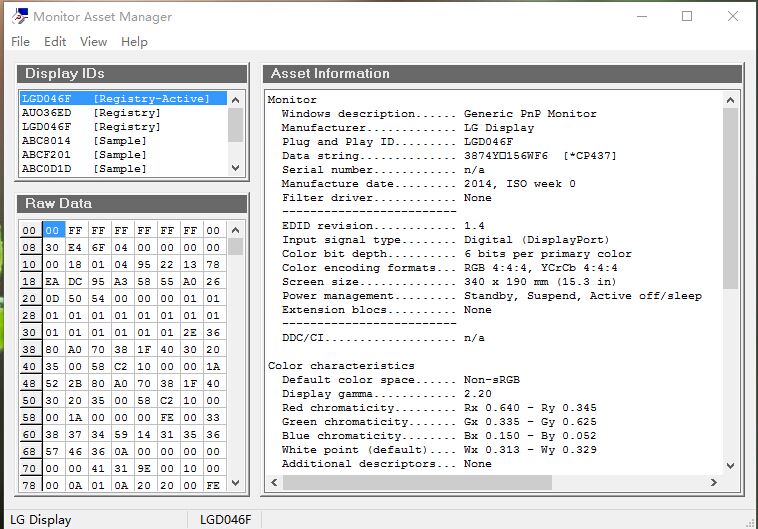Click the Asset Information panel header
Image resolution: width=758 pixels, height=529 pixels.
pyautogui.click(x=502, y=73)
